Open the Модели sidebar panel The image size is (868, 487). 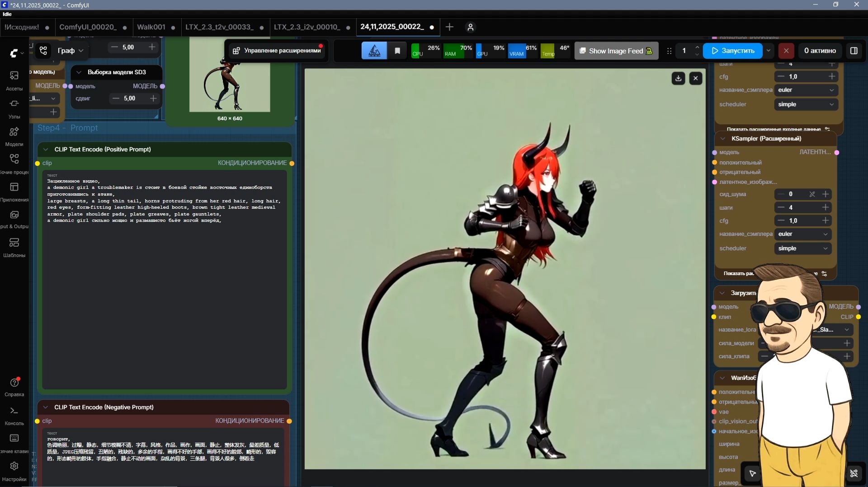[x=14, y=136]
